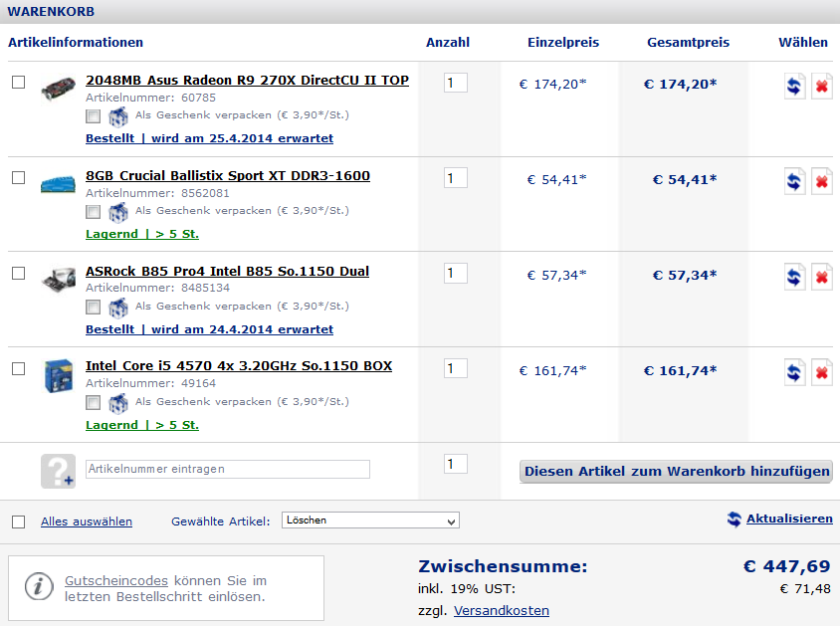840x626 pixels.
Task: Open the Crucial Ballistix RAM thumbnail
Action: (x=59, y=184)
